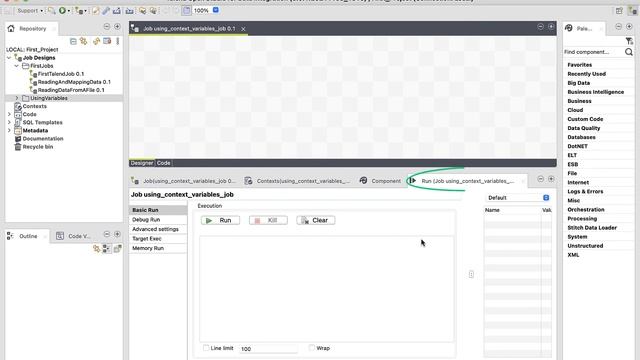The height and width of the screenshot is (360, 640).
Task: Open the Contexts(using_context_variables) tab
Action: (x=297, y=181)
